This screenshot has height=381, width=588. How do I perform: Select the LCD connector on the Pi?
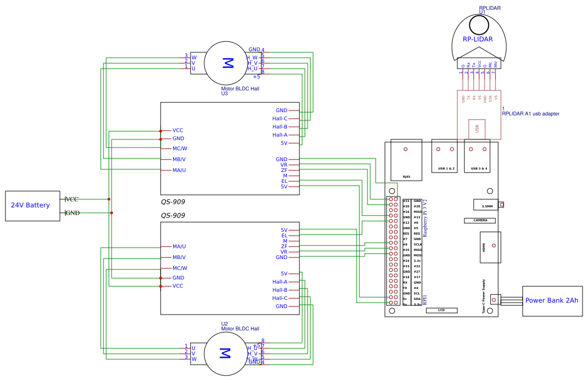[442, 310]
